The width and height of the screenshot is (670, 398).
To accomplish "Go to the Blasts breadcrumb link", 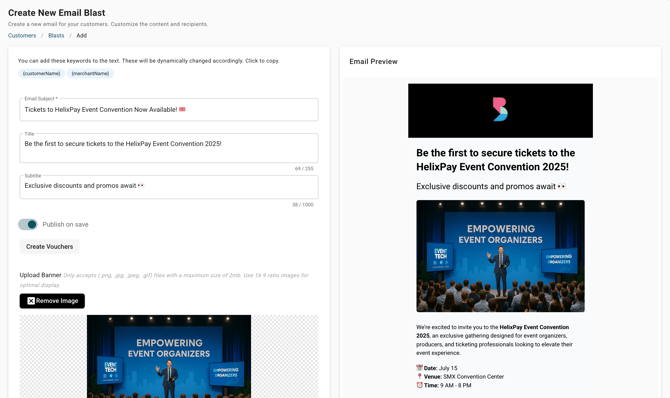I will (56, 35).
